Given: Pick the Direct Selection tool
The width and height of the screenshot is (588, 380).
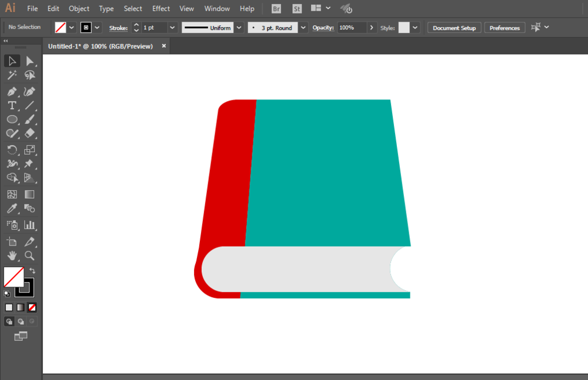Looking at the screenshot, I should [x=29, y=61].
